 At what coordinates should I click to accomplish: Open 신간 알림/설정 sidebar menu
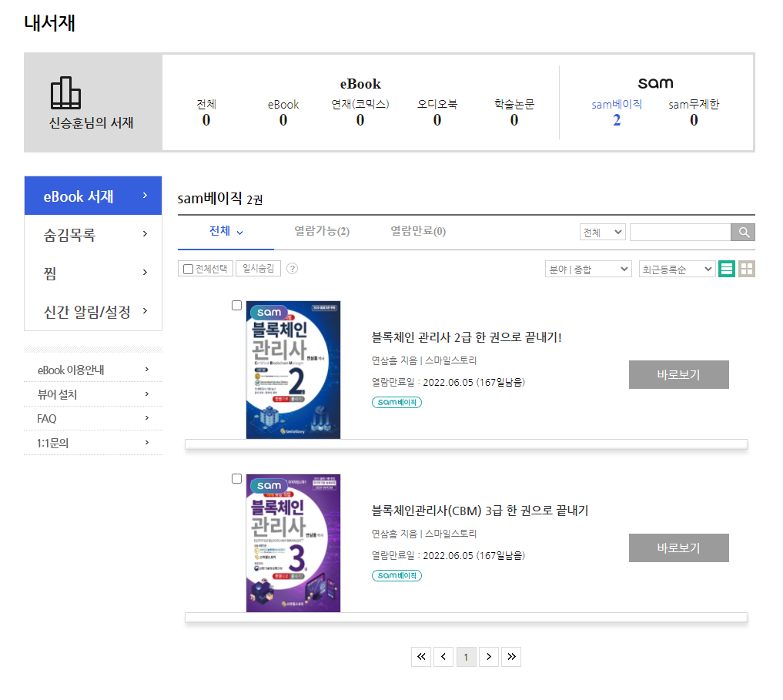(x=93, y=311)
